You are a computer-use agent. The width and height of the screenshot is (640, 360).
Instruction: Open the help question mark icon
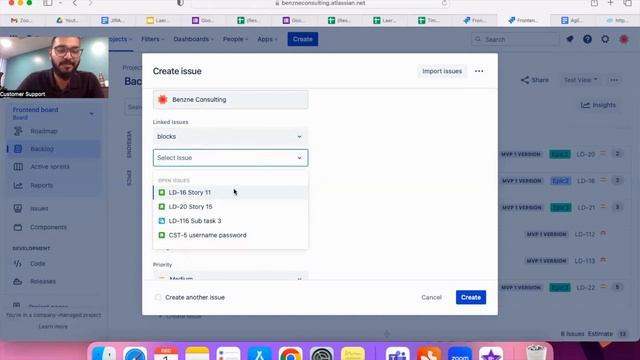587,39
